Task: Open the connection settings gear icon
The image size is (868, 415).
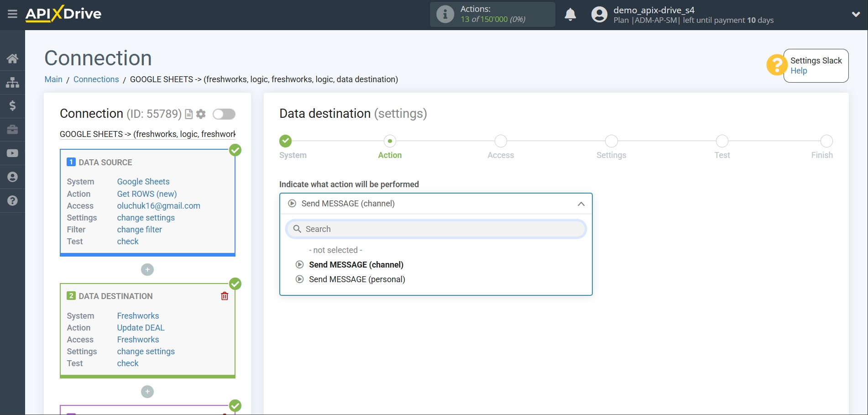Action: (x=201, y=114)
